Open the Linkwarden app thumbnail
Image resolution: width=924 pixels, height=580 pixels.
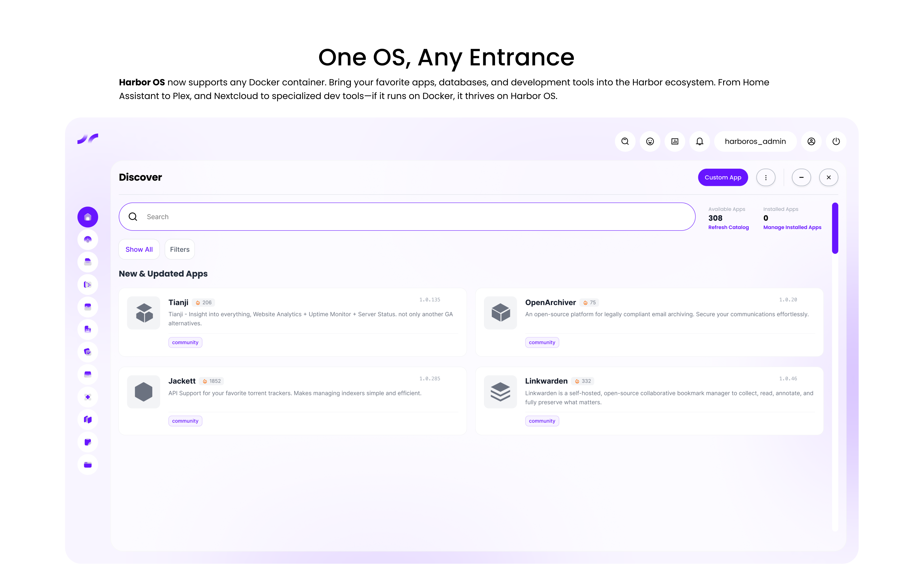click(x=500, y=392)
